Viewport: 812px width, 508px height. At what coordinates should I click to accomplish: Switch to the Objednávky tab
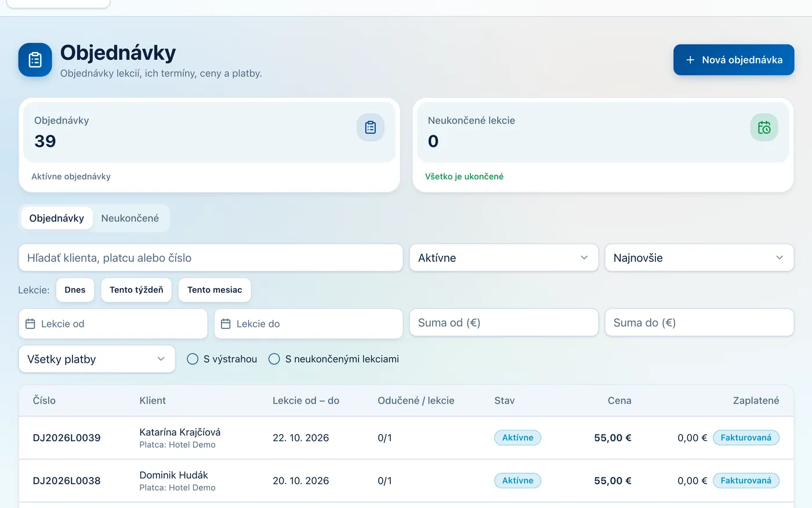click(x=57, y=218)
